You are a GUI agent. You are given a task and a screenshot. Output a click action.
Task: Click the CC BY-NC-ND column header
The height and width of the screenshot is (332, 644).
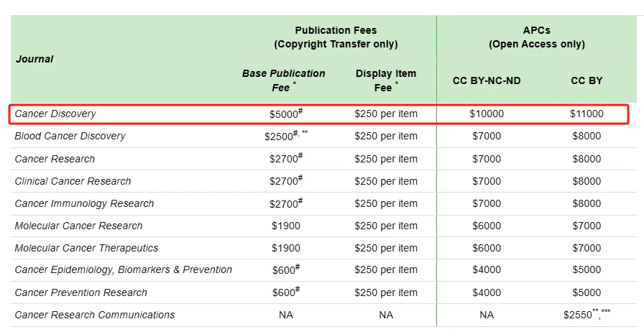click(x=487, y=80)
